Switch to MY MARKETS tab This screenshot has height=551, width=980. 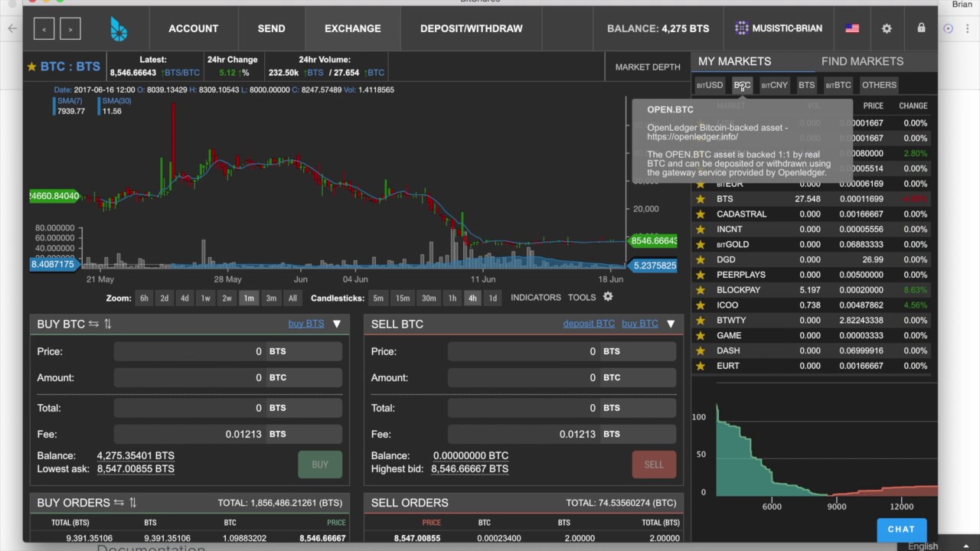tap(734, 61)
